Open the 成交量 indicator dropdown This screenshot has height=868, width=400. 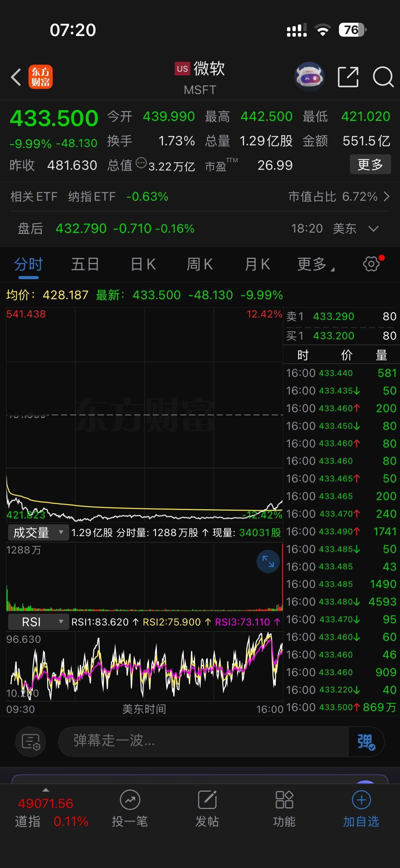click(x=38, y=532)
